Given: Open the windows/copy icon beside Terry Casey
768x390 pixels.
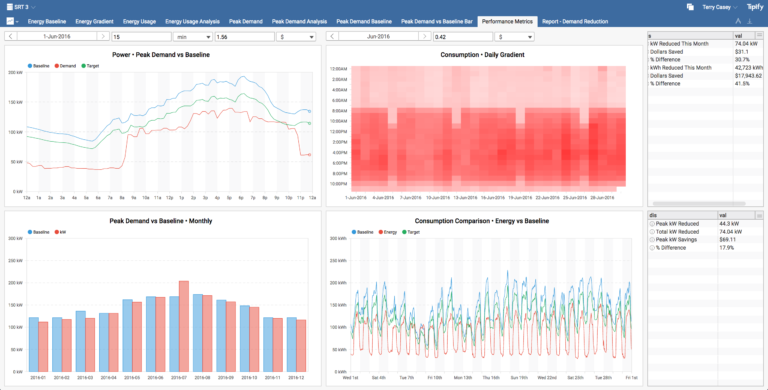Looking at the screenshot, I should (690, 7).
